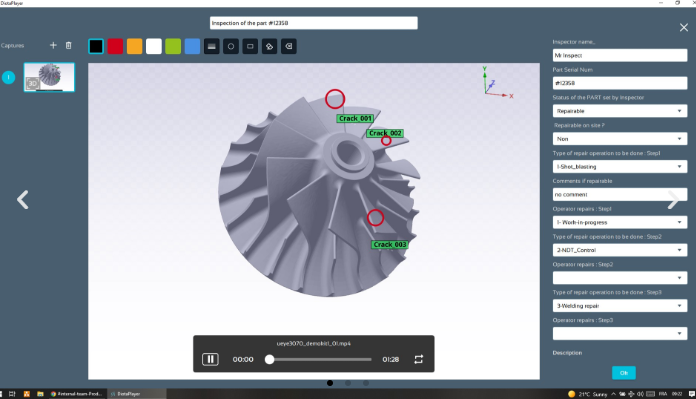Add a new capture with plus icon

pos(53,45)
